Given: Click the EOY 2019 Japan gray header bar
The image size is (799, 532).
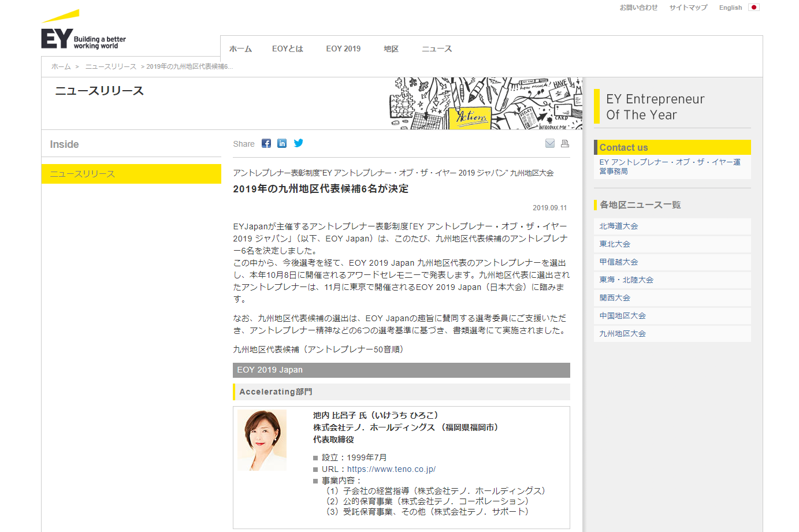Looking at the screenshot, I should pyautogui.click(x=402, y=370).
